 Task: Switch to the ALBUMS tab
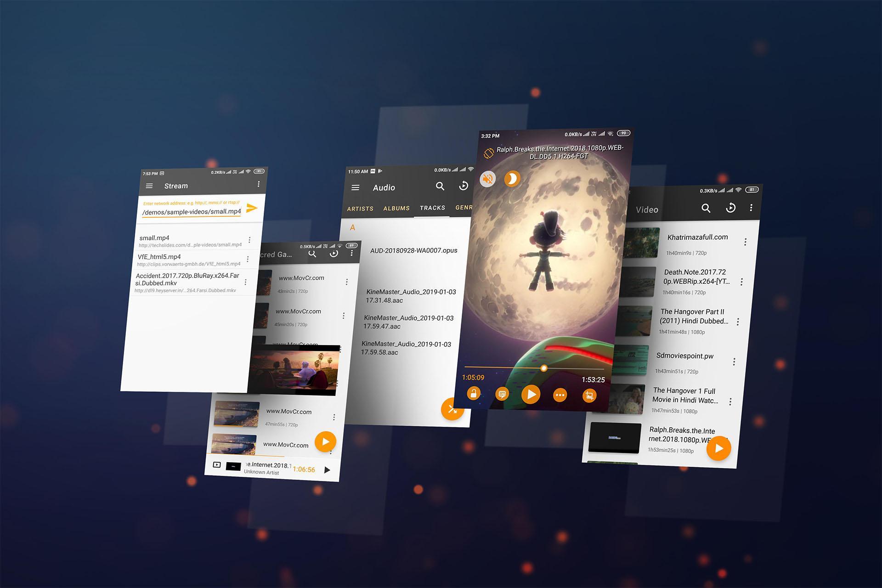pyautogui.click(x=396, y=208)
